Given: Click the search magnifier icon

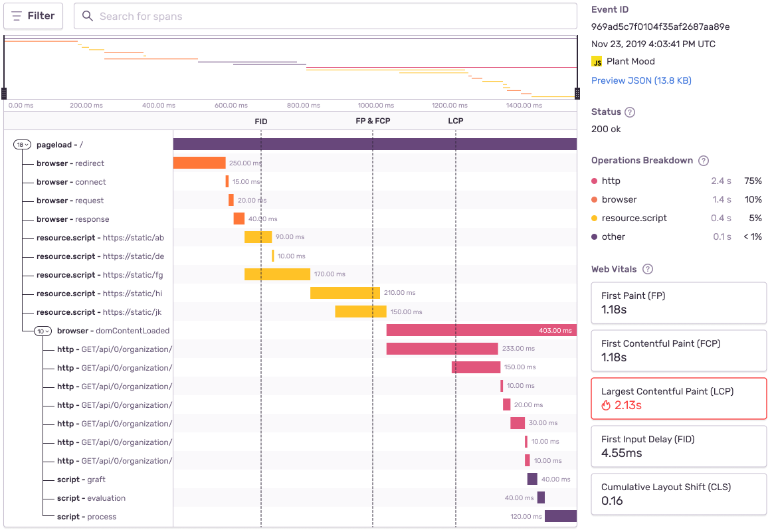Looking at the screenshot, I should (87, 16).
